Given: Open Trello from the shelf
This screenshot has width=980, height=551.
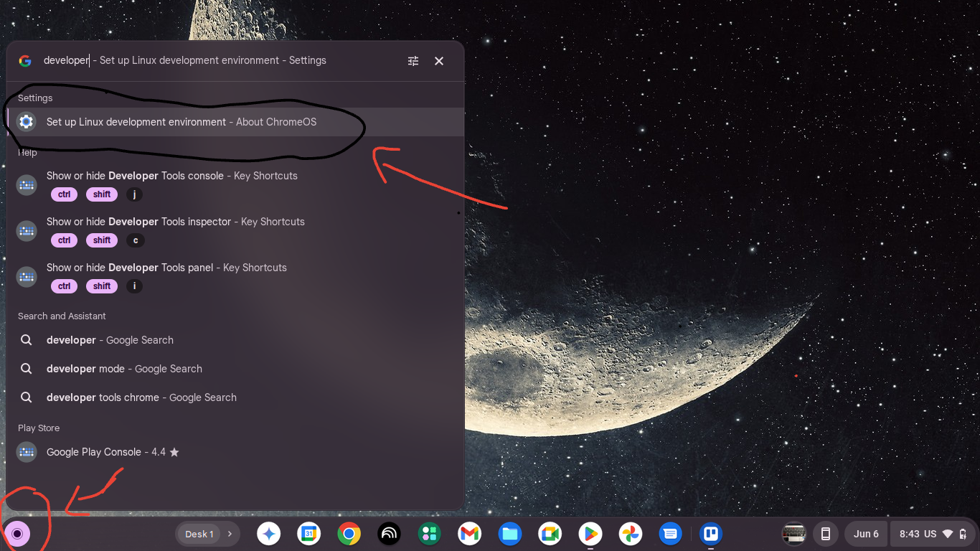Looking at the screenshot, I should point(711,534).
